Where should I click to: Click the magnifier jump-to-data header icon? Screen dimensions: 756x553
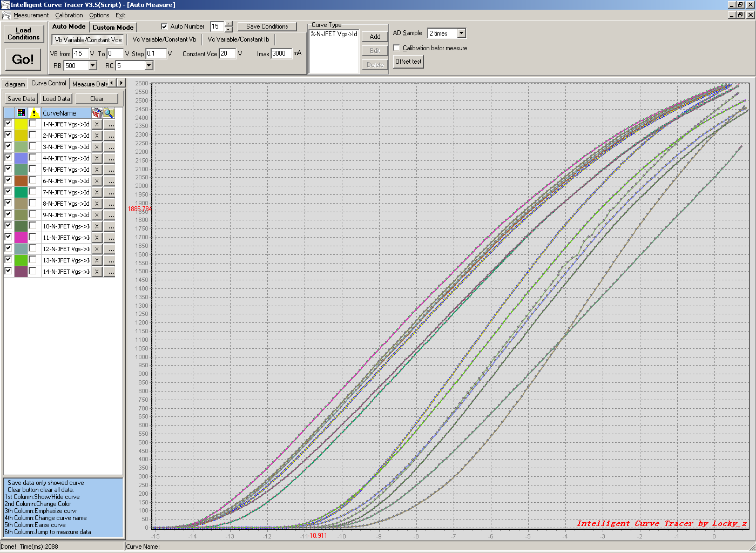(x=109, y=113)
